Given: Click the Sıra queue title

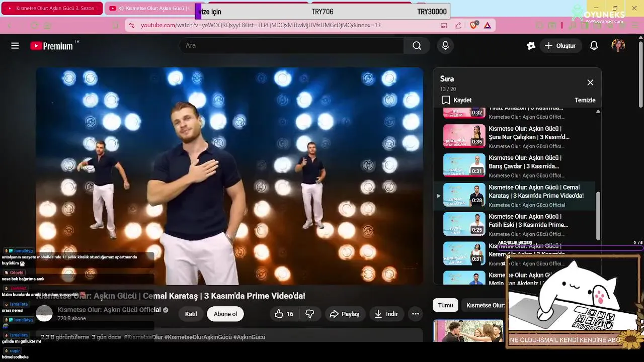Looking at the screenshot, I should (447, 79).
